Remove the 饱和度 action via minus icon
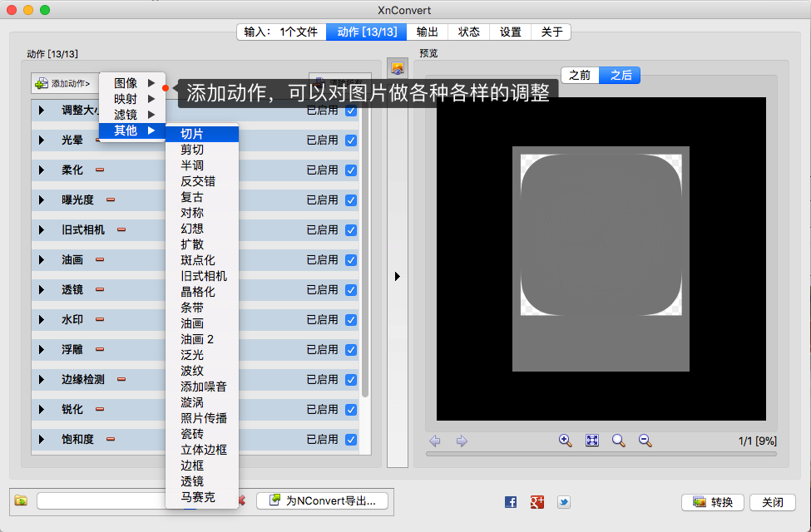The width and height of the screenshot is (811, 532). click(111, 439)
